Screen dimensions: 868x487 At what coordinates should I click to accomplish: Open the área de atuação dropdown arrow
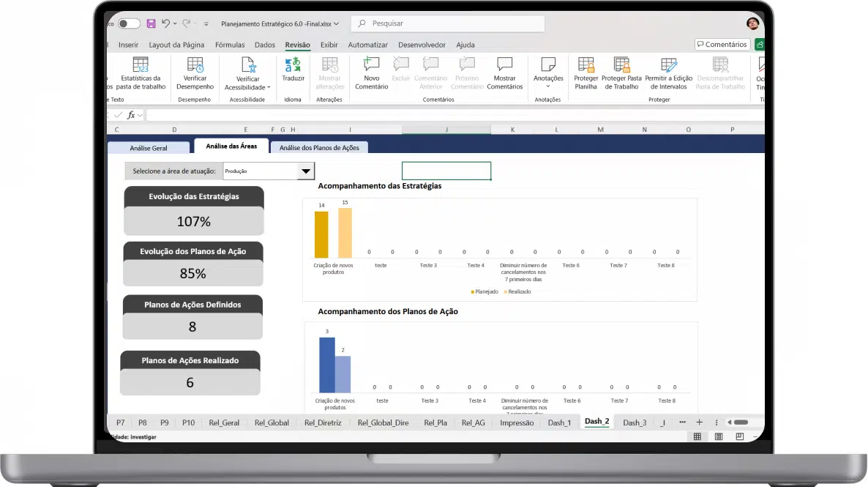(x=305, y=171)
